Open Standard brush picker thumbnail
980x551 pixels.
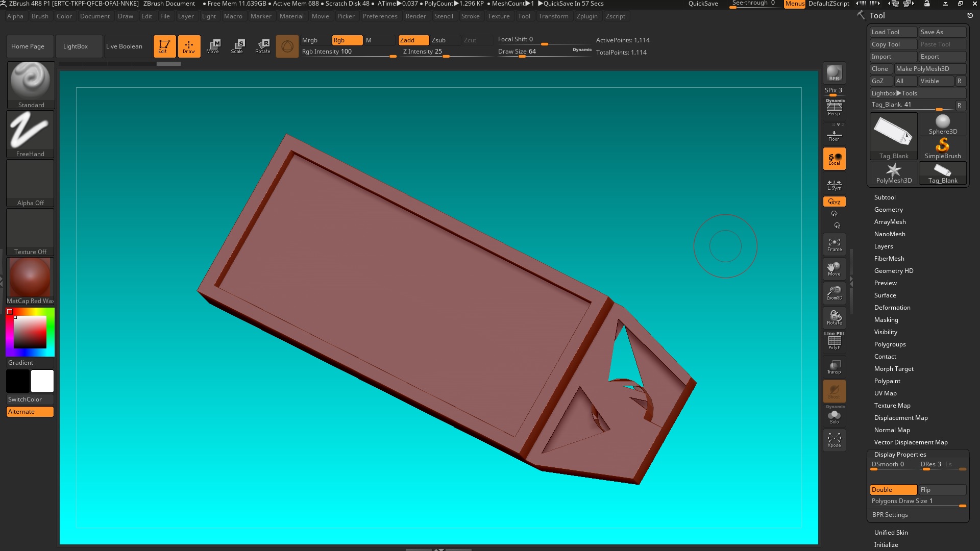tap(31, 85)
